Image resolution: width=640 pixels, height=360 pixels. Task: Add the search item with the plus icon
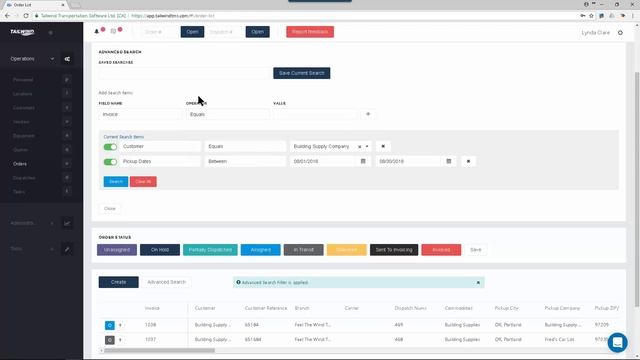[x=368, y=114]
